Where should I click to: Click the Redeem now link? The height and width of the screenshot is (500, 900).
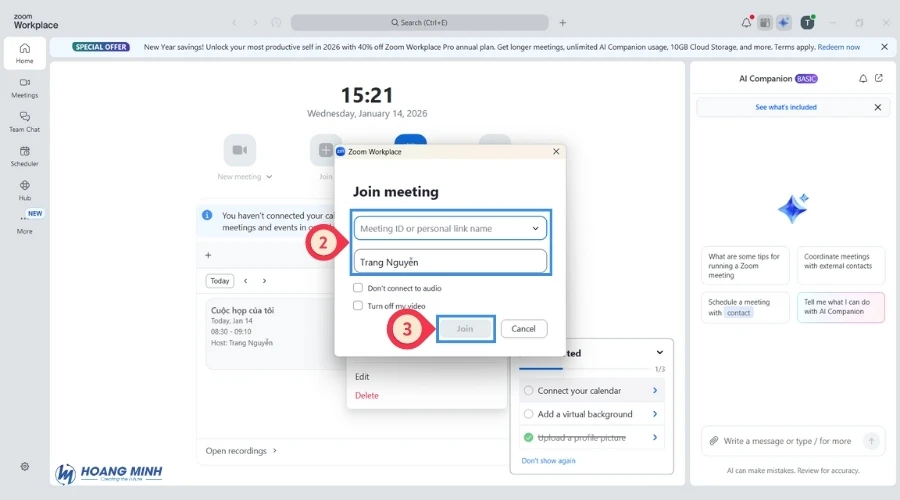tap(838, 47)
